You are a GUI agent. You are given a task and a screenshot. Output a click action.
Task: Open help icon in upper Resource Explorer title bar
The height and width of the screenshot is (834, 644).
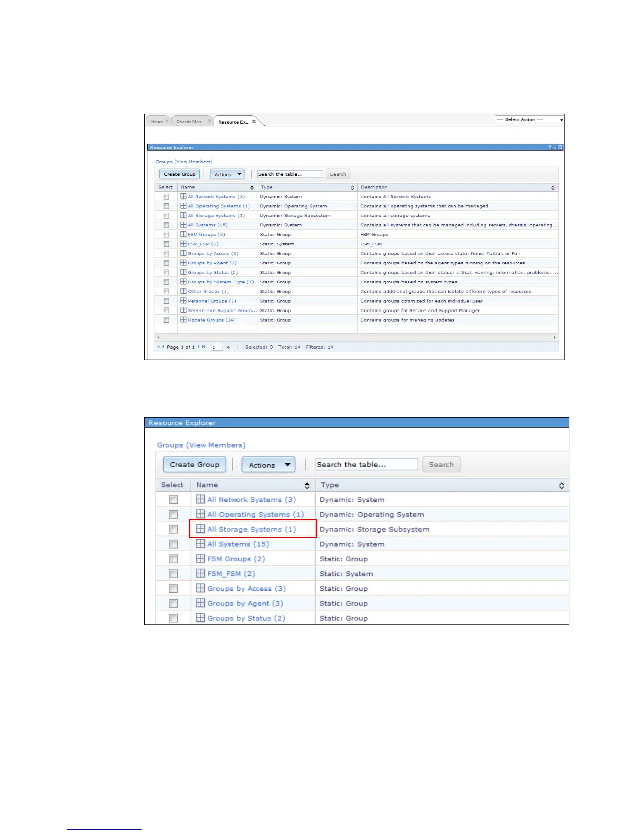pyautogui.click(x=550, y=147)
